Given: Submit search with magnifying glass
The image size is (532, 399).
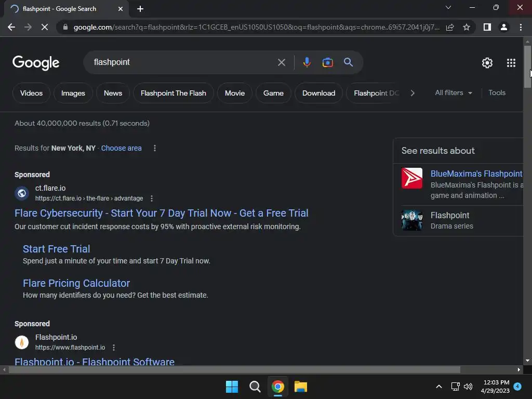Looking at the screenshot, I should [x=348, y=62].
